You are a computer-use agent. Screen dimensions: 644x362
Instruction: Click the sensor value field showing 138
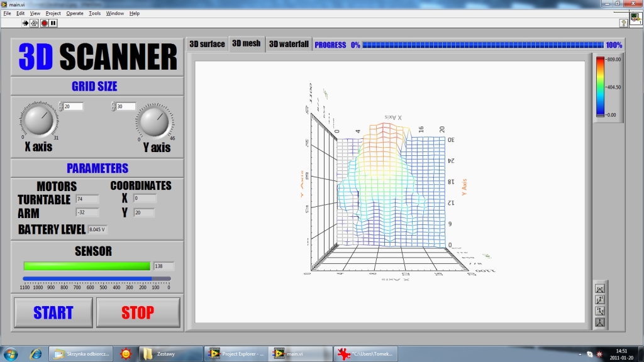point(164,266)
